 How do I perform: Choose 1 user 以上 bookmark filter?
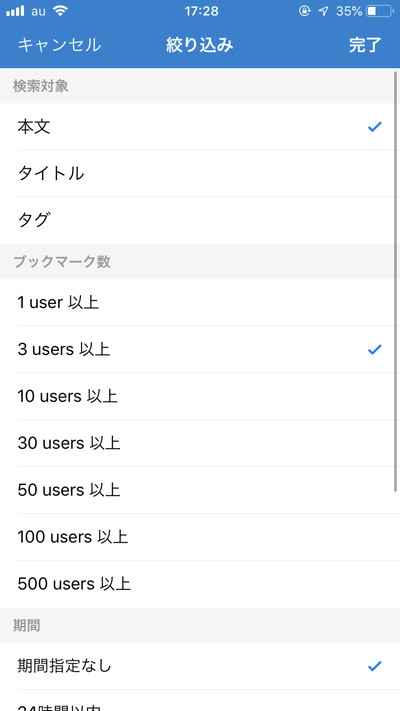[200, 302]
